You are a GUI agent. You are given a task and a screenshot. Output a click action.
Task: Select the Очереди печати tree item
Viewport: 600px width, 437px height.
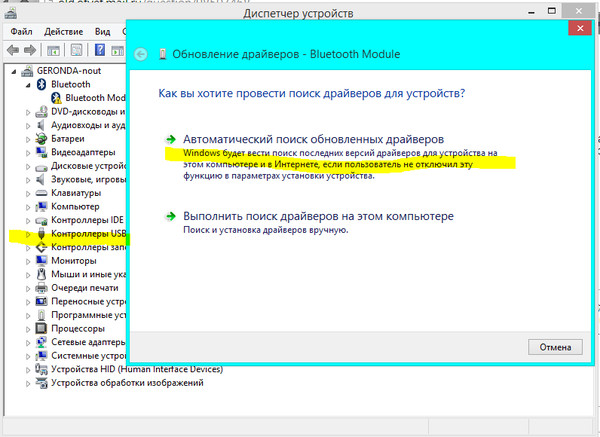pos(85,288)
